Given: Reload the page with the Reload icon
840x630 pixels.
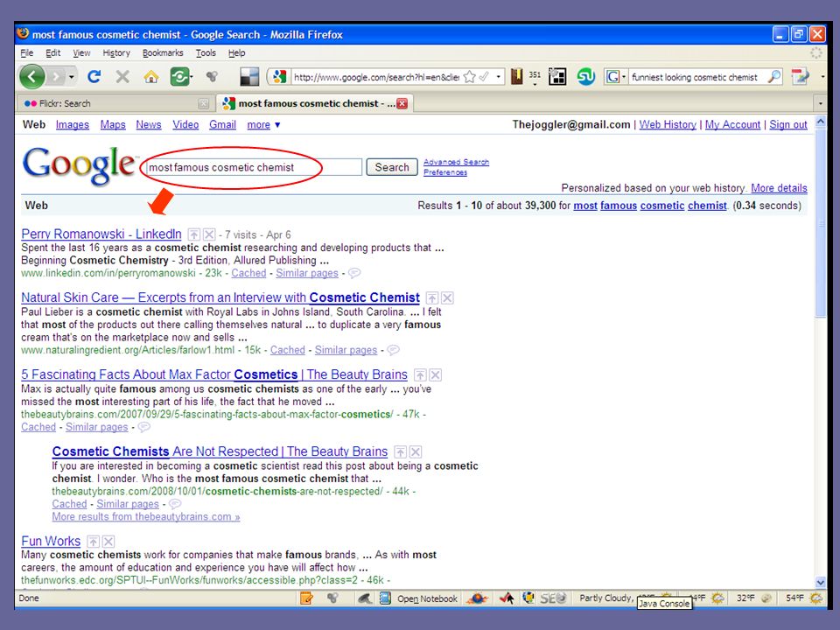Looking at the screenshot, I should click(x=94, y=77).
